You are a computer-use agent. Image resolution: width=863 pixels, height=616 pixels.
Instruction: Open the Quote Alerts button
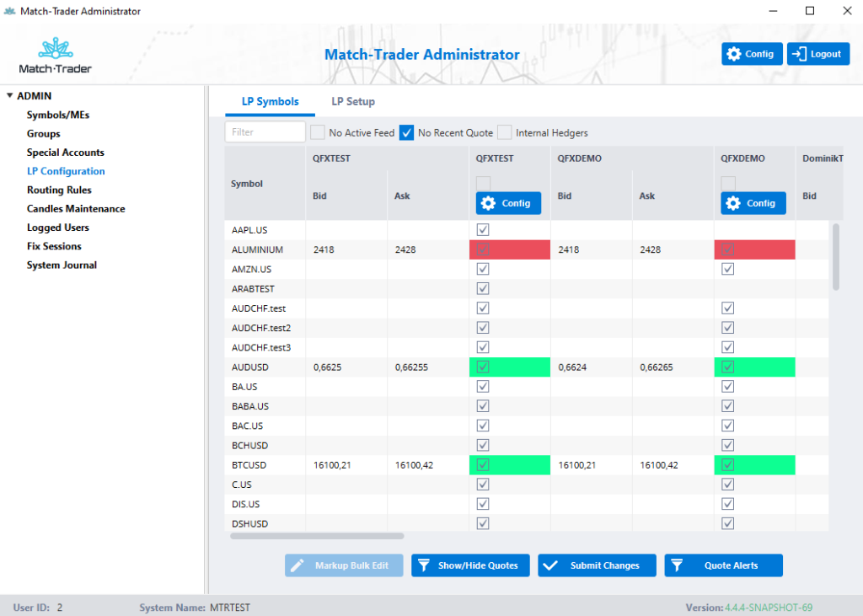click(724, 565)
